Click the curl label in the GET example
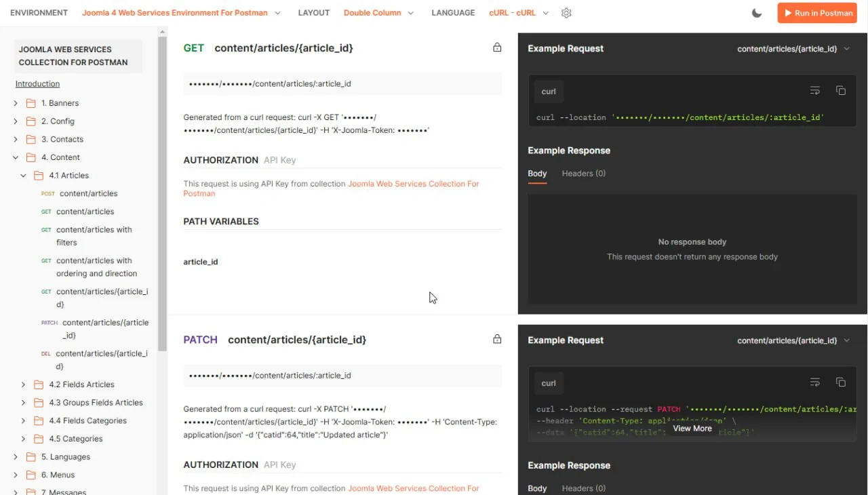Image resolution: width=868 pixels, height=495 pixels. 549,92
